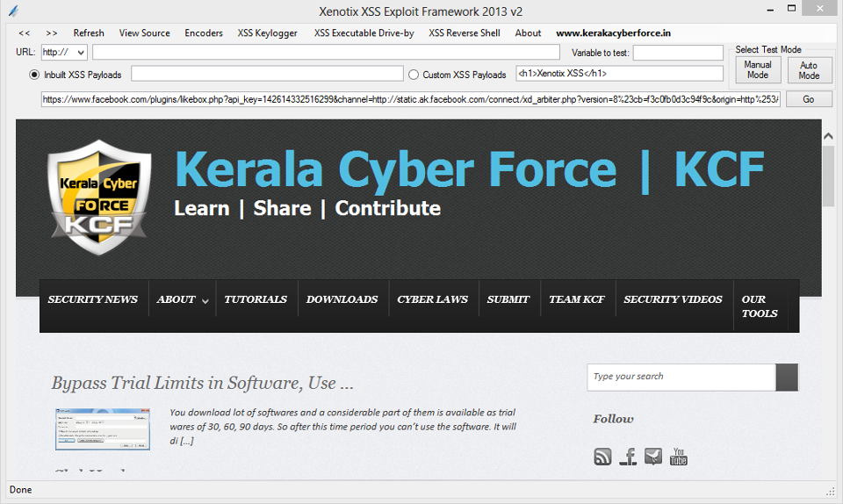This screenshot has width=843, height=504.
Task: Click the window resize grip in status bar
Action: [x=831, y=492]
